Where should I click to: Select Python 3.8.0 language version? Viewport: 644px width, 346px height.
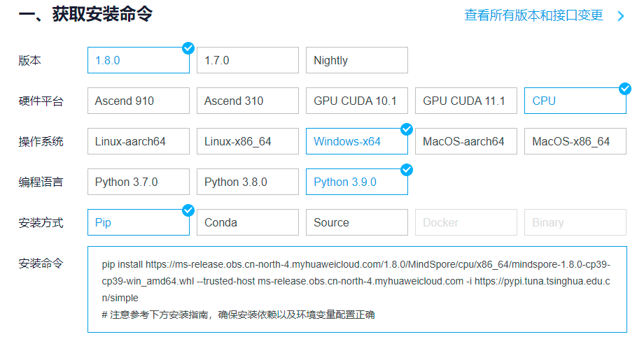[248, 182]
